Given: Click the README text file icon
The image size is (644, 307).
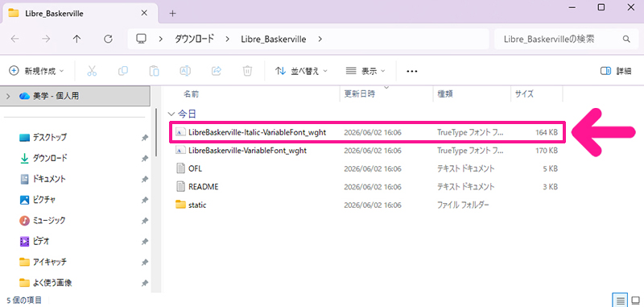Looking at the screenshot, I should point(180,187).
